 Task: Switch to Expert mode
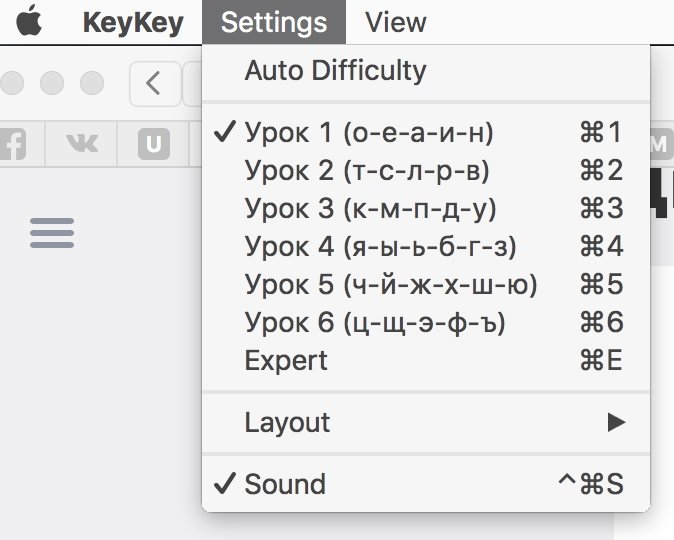286,361
